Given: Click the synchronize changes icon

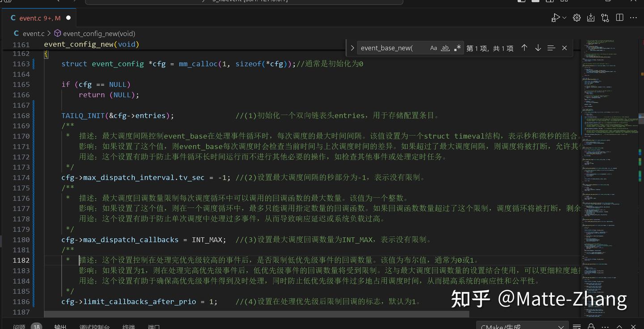Looking at the screenshot, I should (x=605, y=17).
